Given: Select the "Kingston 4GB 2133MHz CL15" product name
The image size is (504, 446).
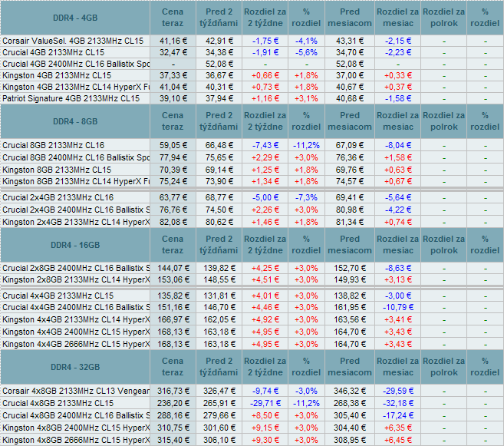Looking at the screenshot, I should [57, 75].
